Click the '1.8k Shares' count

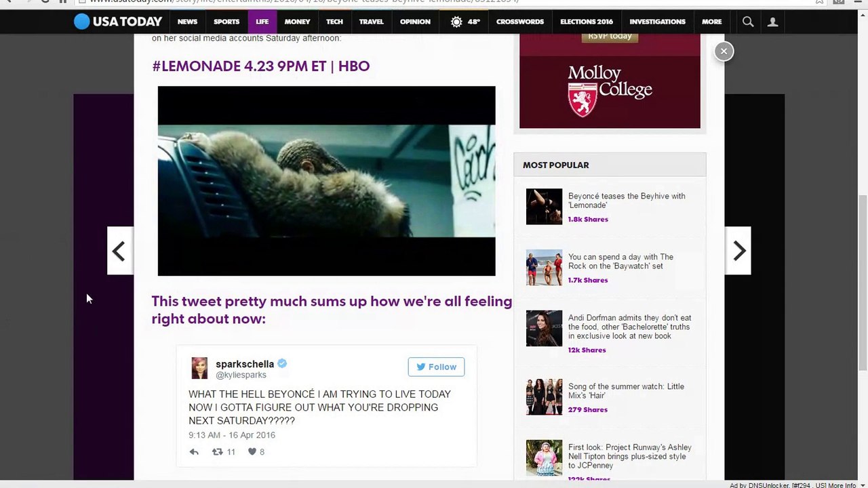[x=588, y=220]
